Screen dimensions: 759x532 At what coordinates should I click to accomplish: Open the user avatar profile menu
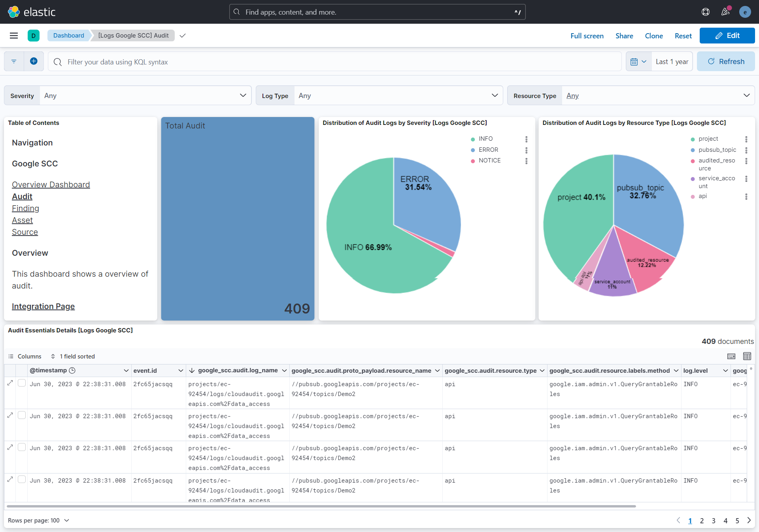pos(745,12)
